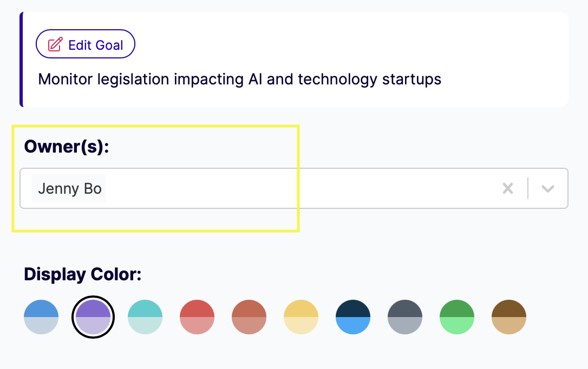Choose the light blue display color
Image resolution: width=588 pixels, height=369 pixels.
pos(41,317)
